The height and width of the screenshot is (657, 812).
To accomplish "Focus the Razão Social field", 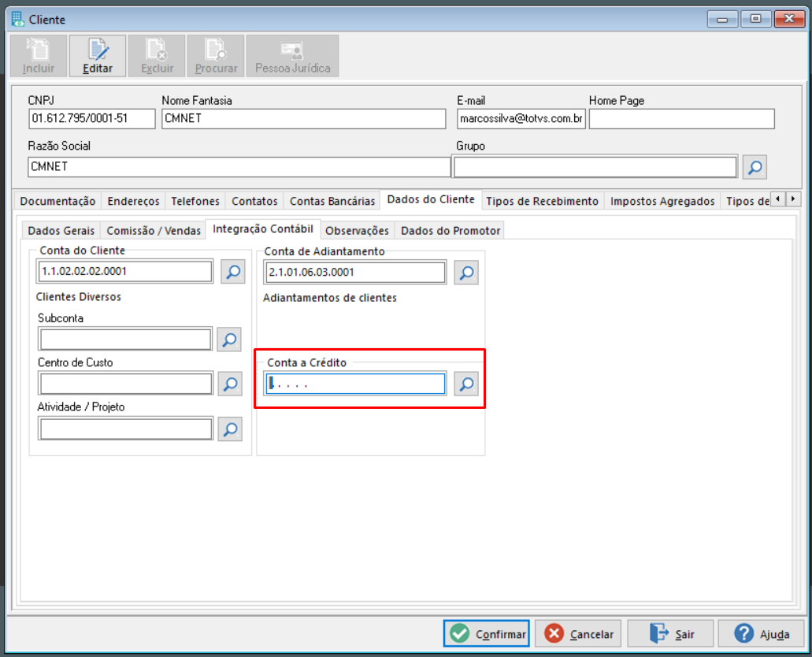I will [239, 167].
